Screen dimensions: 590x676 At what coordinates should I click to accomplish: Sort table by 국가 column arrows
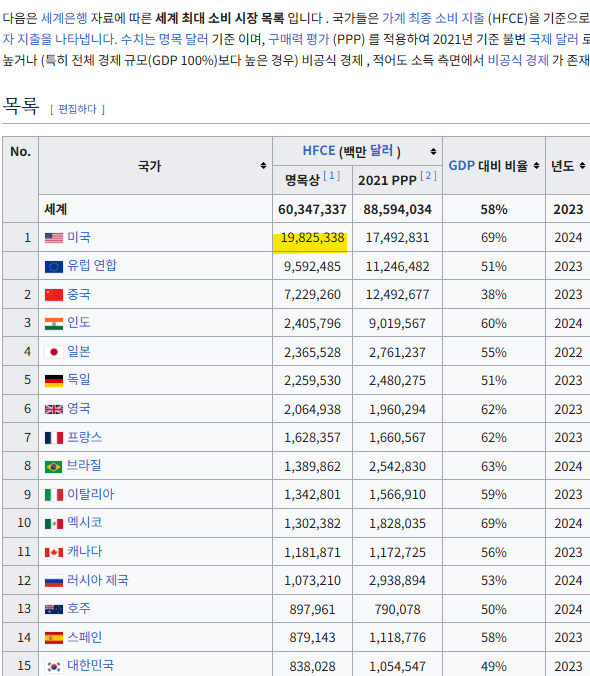coord(263,166)
